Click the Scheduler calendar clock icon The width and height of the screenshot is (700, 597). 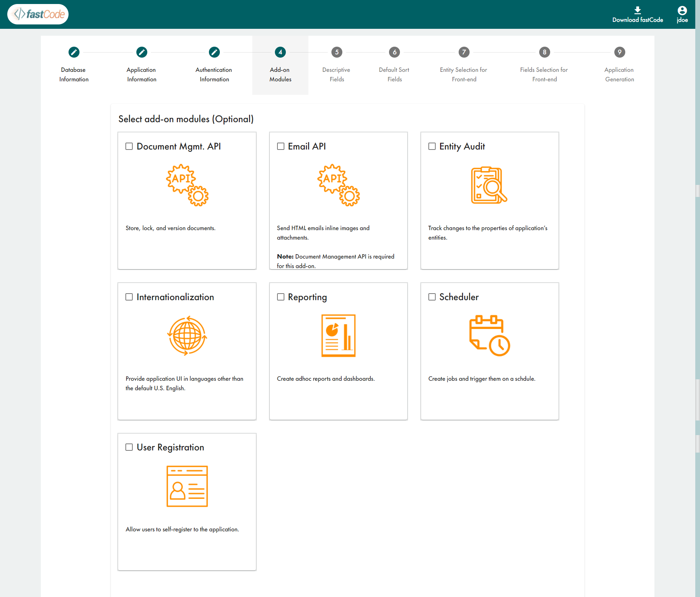490,336
